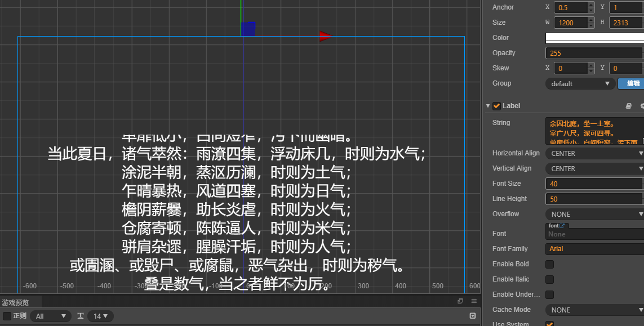Click text line '叠是数气，当之者鲜不为厉。'
This screenshot has width=644, height=326.
238,284
